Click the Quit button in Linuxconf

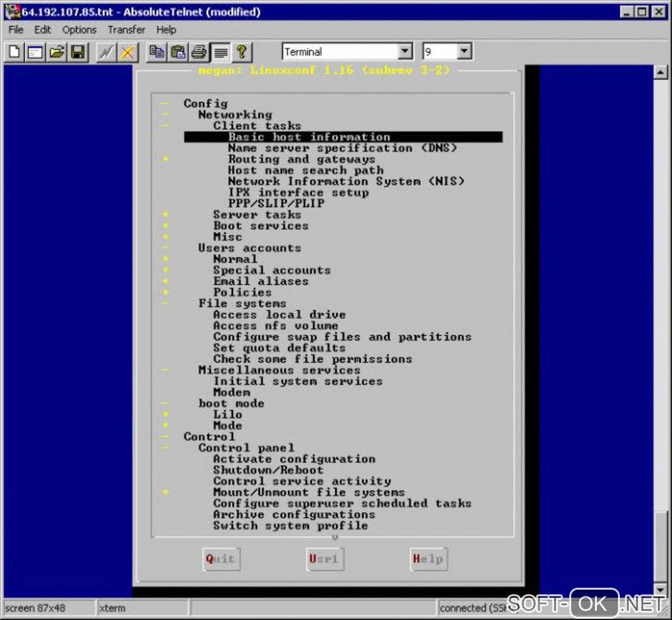(x=221, y=559)
